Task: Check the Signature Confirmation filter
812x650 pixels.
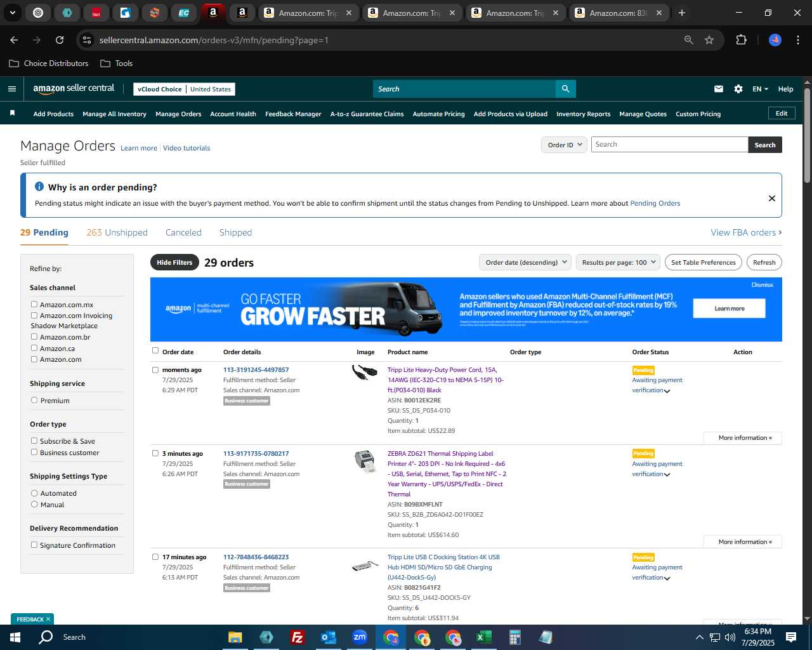Action: tap(34, 545)
